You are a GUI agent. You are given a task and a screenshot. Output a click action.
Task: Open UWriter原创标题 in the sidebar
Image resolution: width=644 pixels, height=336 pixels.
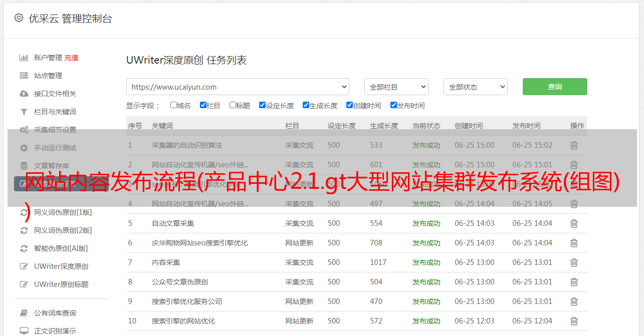point(61,284)
